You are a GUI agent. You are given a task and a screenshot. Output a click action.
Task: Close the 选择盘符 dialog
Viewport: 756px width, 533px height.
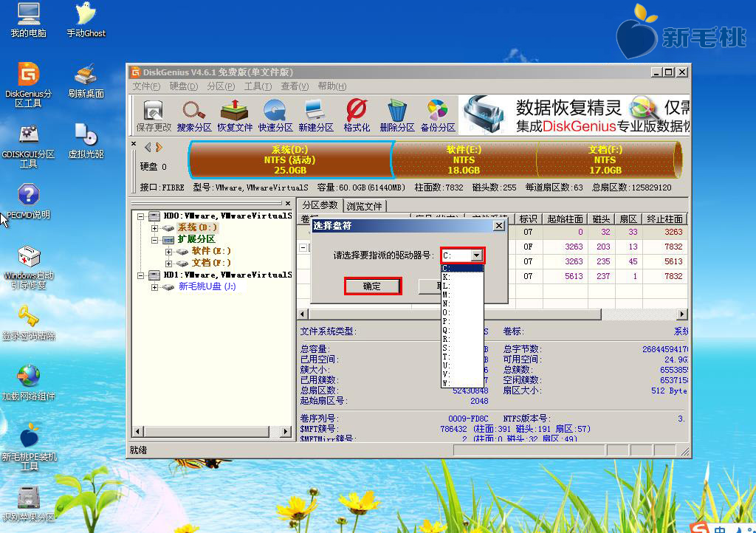point(499,226)
